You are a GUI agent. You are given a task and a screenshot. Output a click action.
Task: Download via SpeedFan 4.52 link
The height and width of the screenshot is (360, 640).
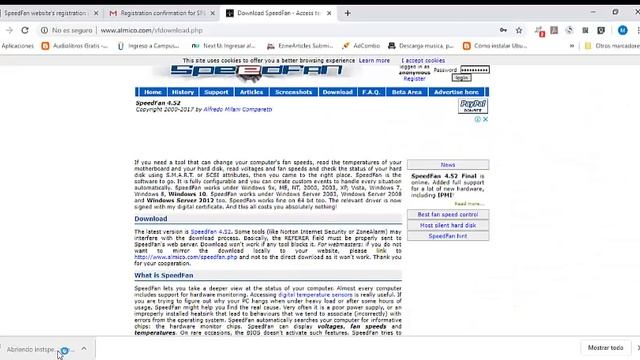click(211, 231)
